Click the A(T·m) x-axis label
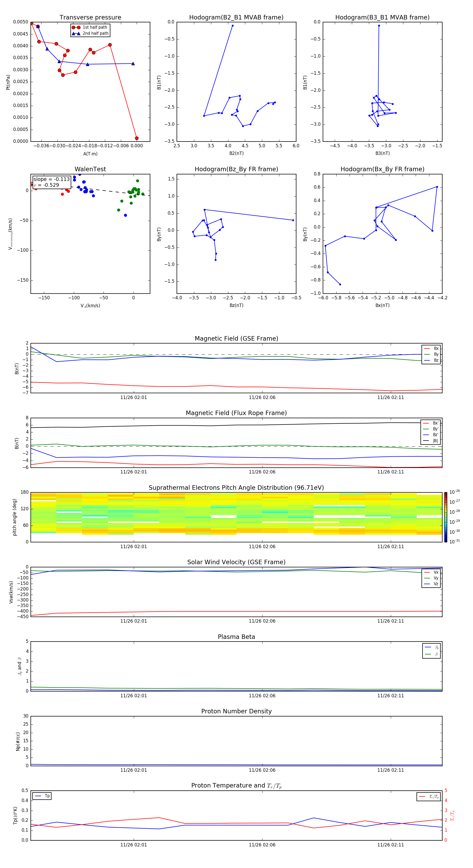 click(90, 154)
